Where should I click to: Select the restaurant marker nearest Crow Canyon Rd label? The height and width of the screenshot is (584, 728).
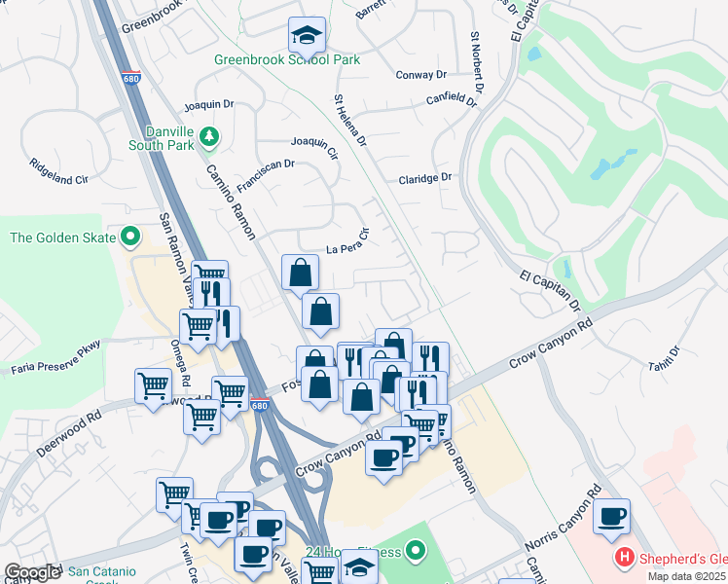[x=416, y=392]
